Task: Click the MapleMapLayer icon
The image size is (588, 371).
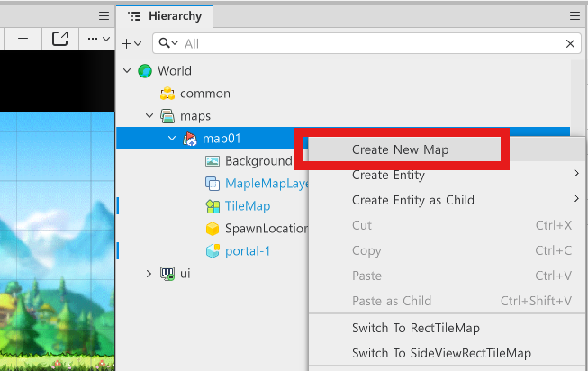Action: [213, 184]
